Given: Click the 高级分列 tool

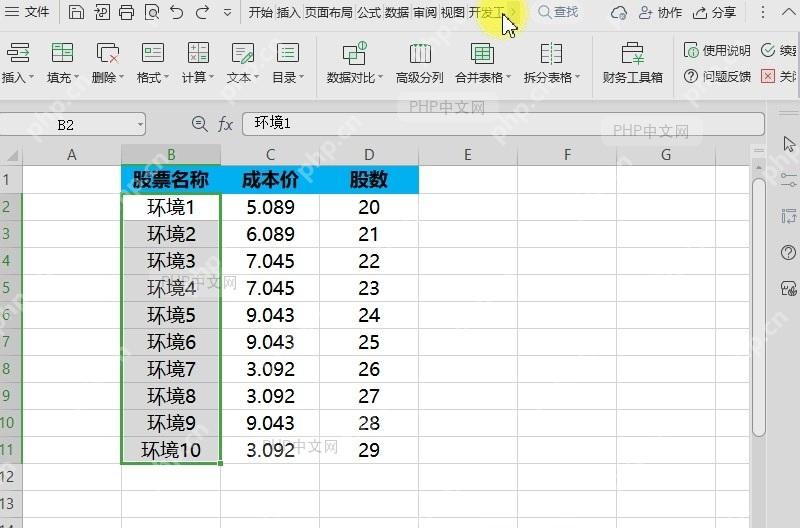Looking at the screenshot, I should point(419,63).
